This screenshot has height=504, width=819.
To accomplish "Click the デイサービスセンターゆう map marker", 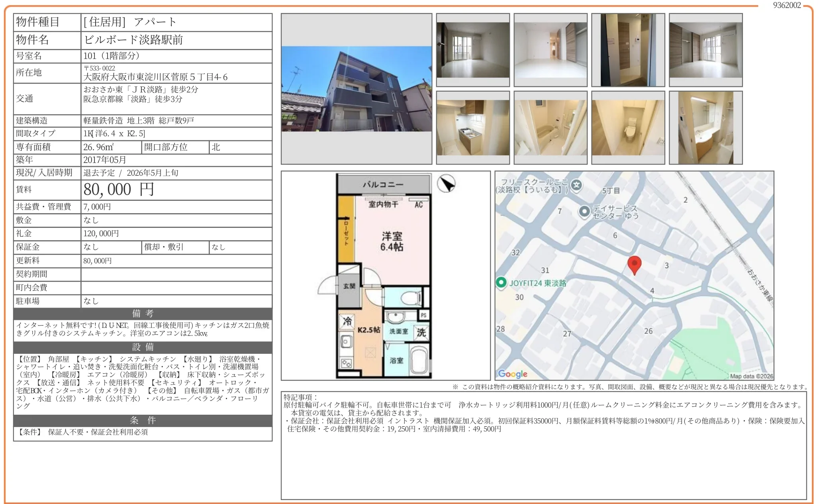I will 584,211.
